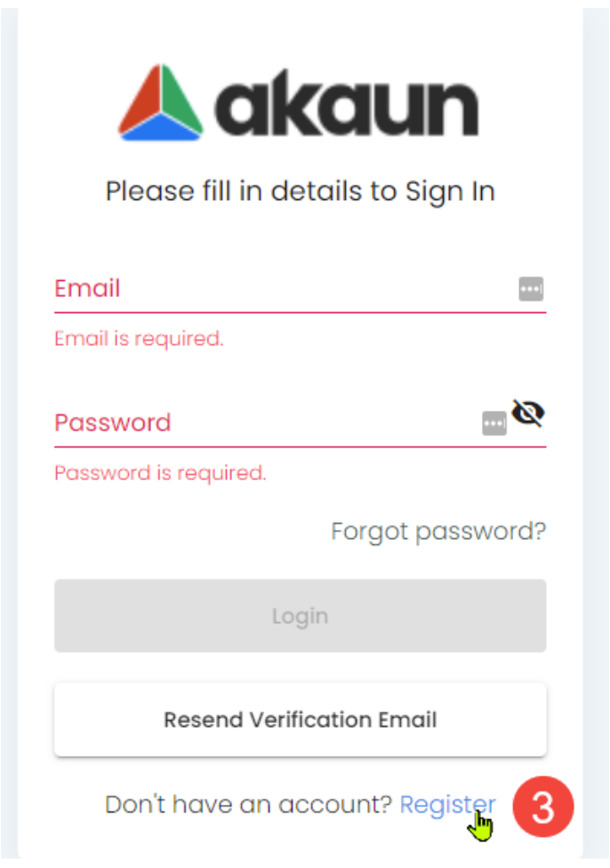Click the "Password is required." error message
The image size is (610, 868).
[x=160, y=472]
